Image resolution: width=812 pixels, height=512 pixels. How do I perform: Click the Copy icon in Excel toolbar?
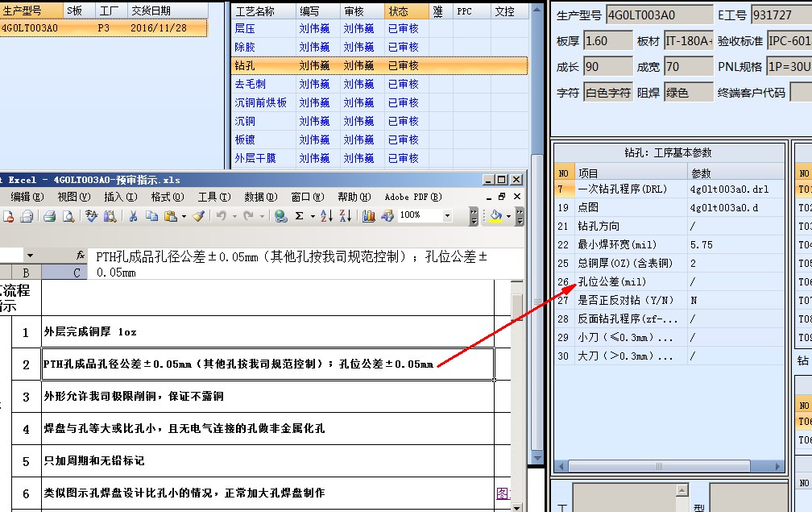(x=151, y=216)
